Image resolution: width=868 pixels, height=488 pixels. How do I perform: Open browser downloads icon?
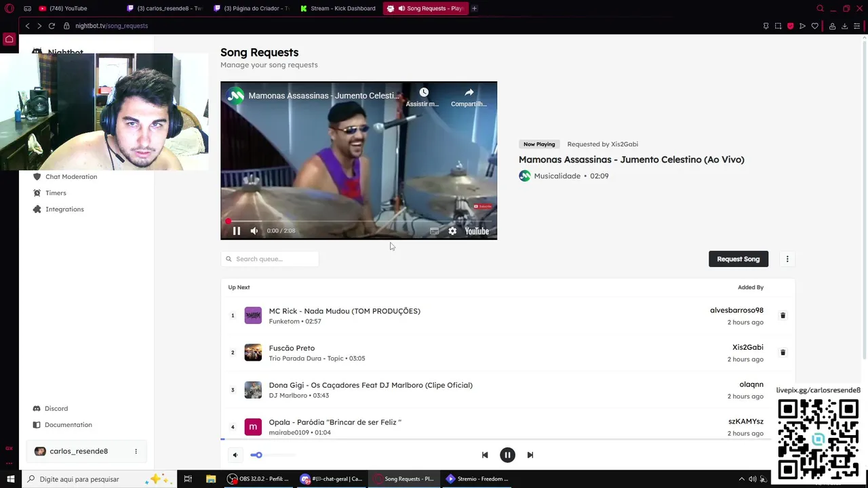click(844, 26)
